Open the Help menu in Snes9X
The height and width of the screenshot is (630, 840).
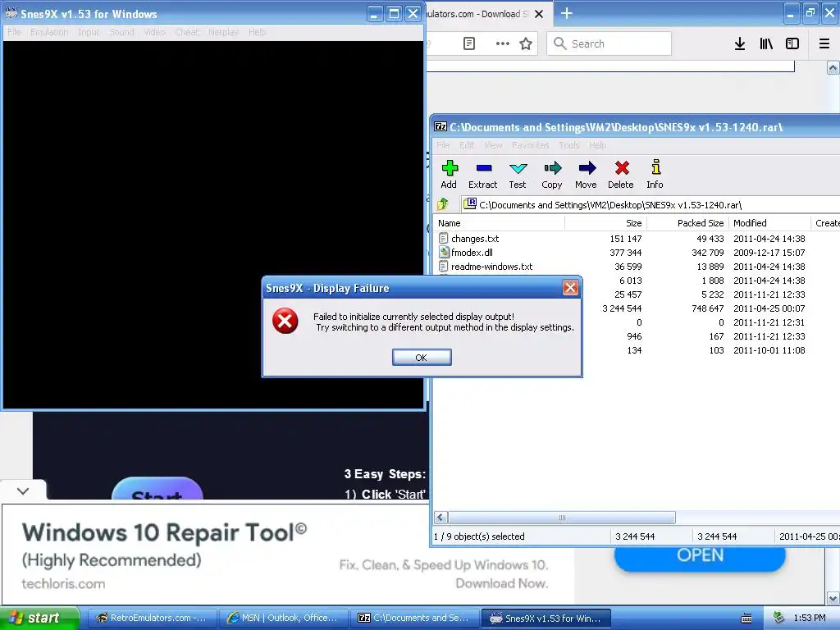click(257, 32)
